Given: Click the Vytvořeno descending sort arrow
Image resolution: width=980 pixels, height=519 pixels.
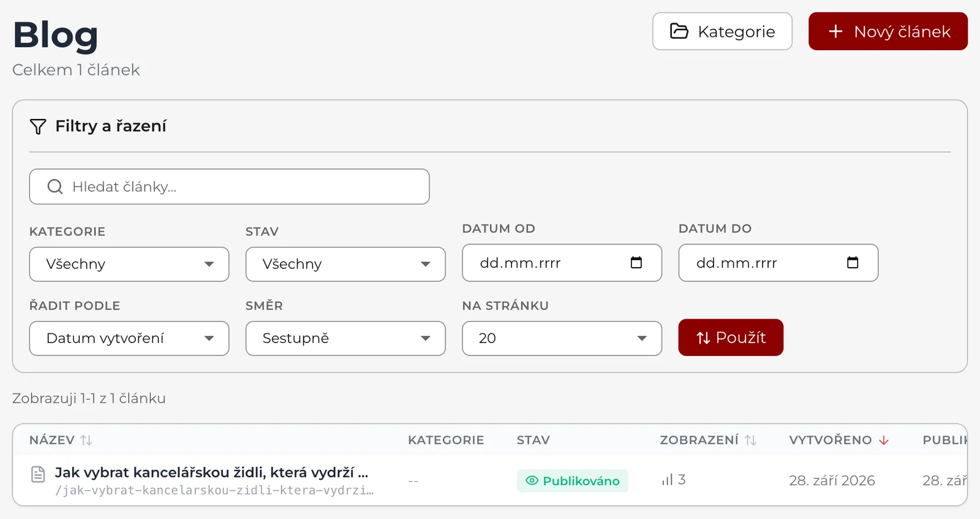Looking at the screenshot, I should point(884,440).
